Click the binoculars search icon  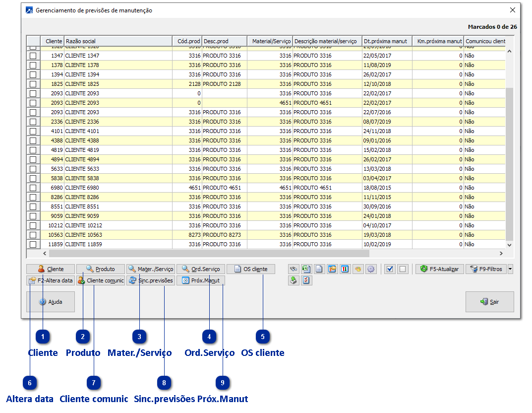pyautogui.click(x=294, y=269)
